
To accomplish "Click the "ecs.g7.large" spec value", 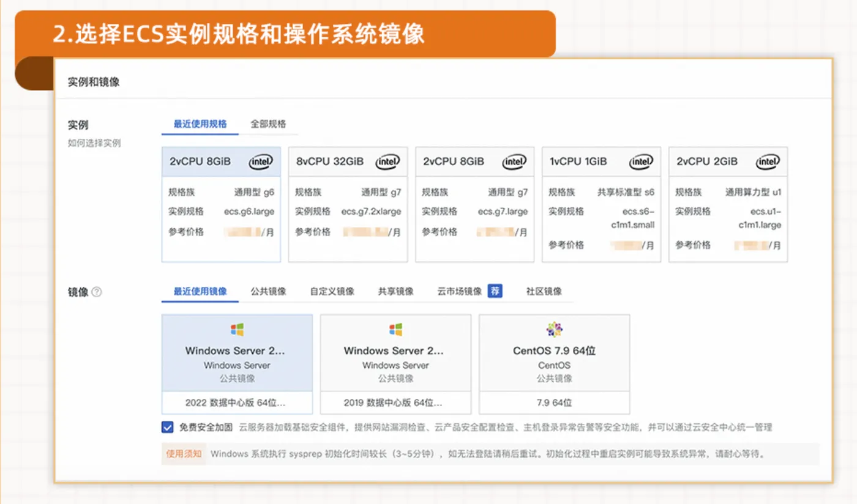I will point(503,212).
